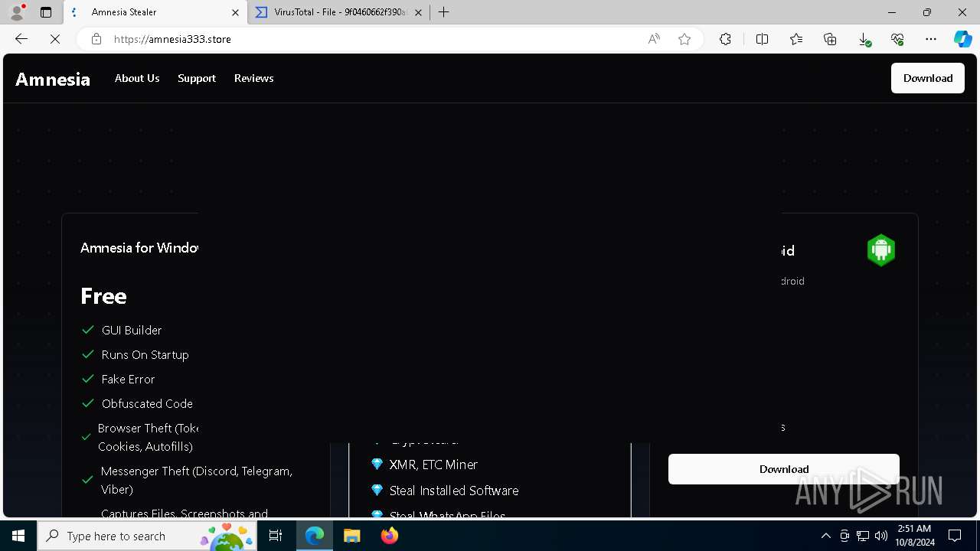Screen dimensions: 980x551
Task: Open Collections in Edge toolbar
Action: (x=830, y=39)
